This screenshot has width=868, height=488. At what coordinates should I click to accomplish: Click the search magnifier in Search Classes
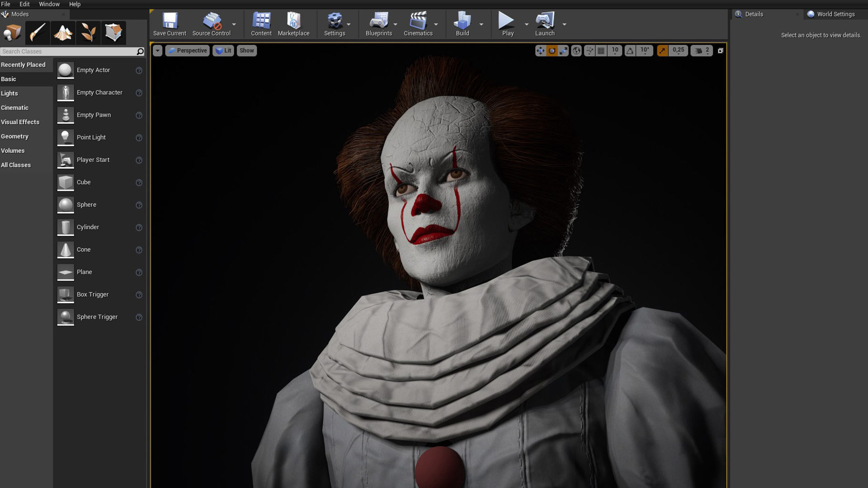click(140, 52)
